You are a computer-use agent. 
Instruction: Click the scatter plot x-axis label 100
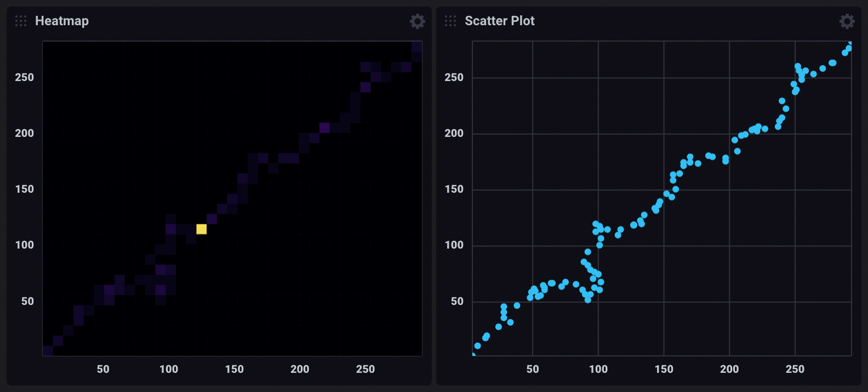[598, 369]
